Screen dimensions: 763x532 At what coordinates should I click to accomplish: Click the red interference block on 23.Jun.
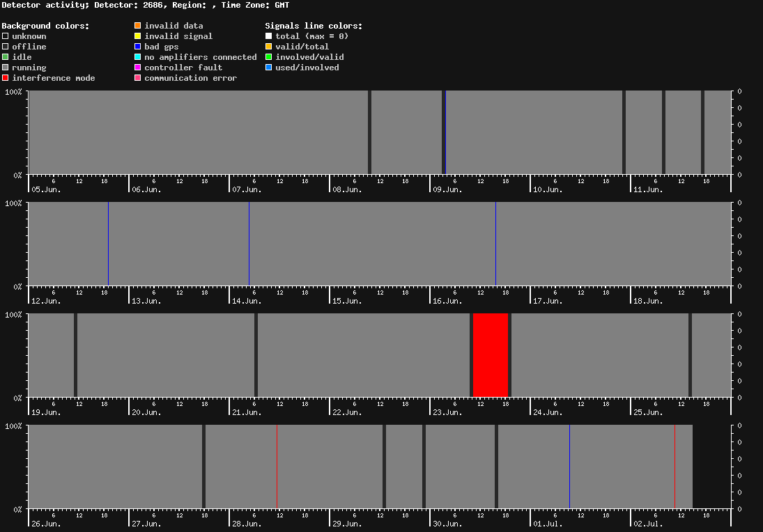[491, 355]
